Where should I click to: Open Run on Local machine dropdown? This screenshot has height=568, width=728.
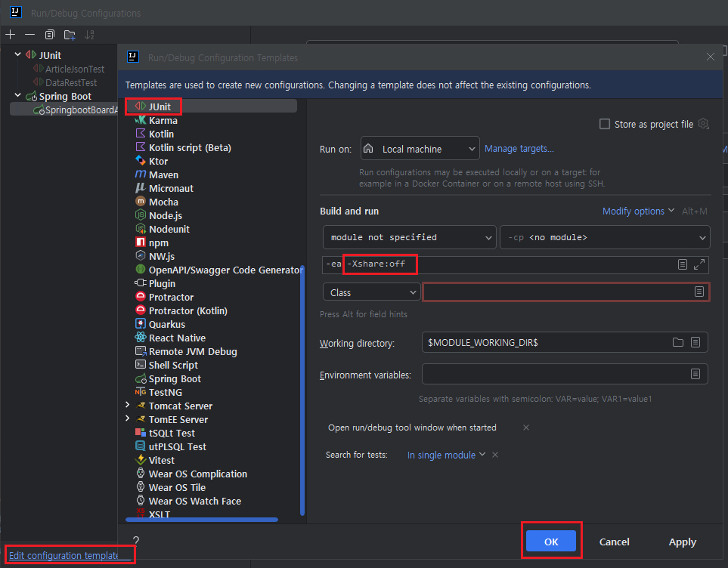(420, 149)
